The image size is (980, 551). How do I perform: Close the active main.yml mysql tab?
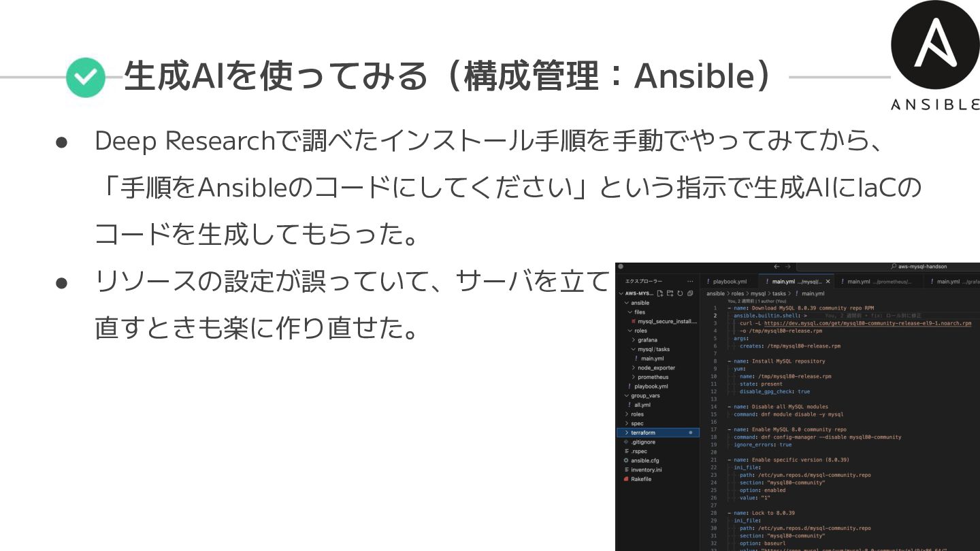[828, 281]
